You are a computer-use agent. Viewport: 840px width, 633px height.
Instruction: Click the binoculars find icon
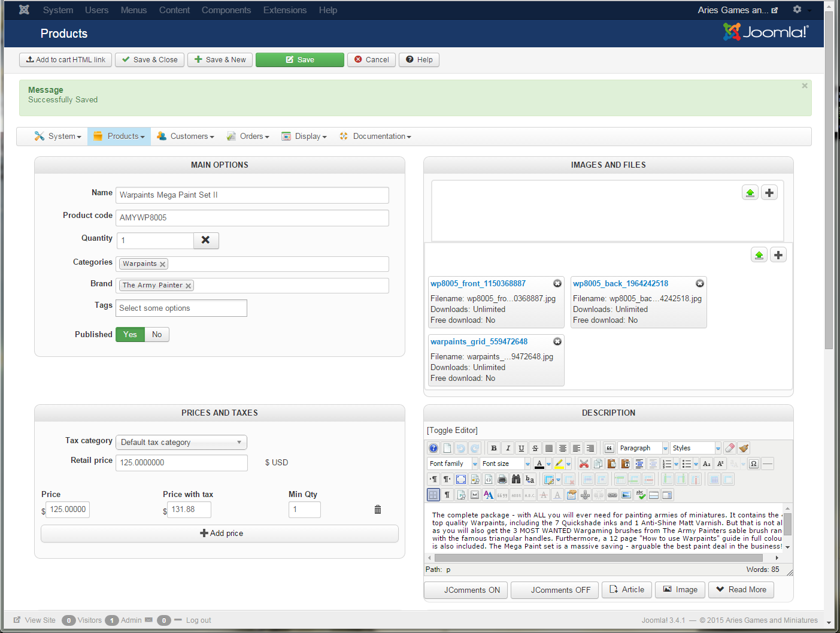515,479
